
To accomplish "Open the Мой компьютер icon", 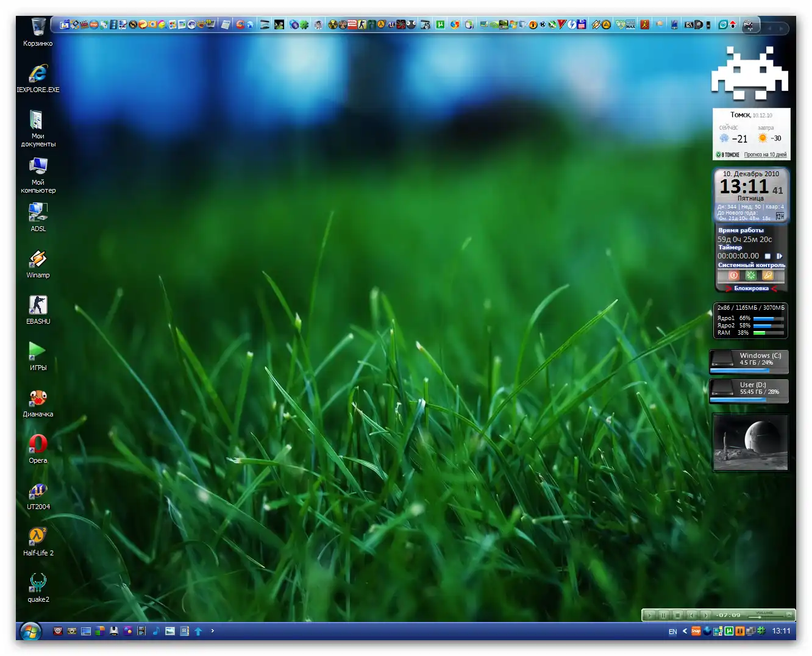I will 38,167.
